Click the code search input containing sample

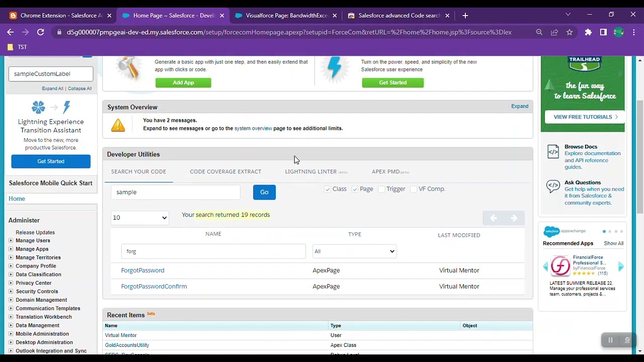tap(176, 192)
